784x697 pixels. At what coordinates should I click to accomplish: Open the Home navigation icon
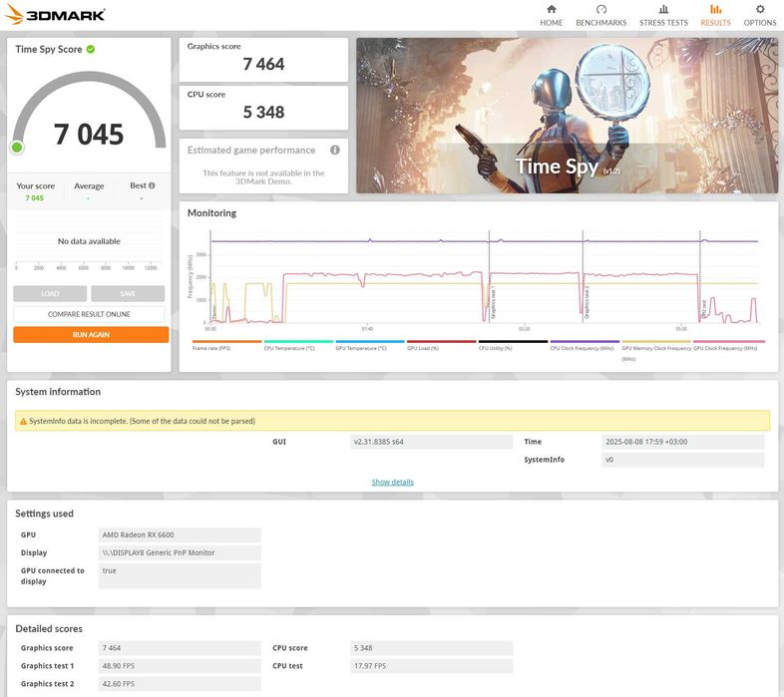pos(551,9)
